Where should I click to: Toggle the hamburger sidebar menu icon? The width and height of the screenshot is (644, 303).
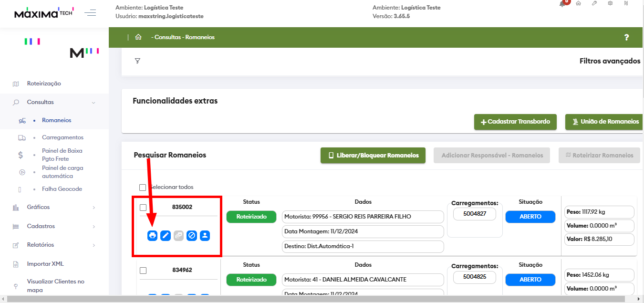click(90, 13)
